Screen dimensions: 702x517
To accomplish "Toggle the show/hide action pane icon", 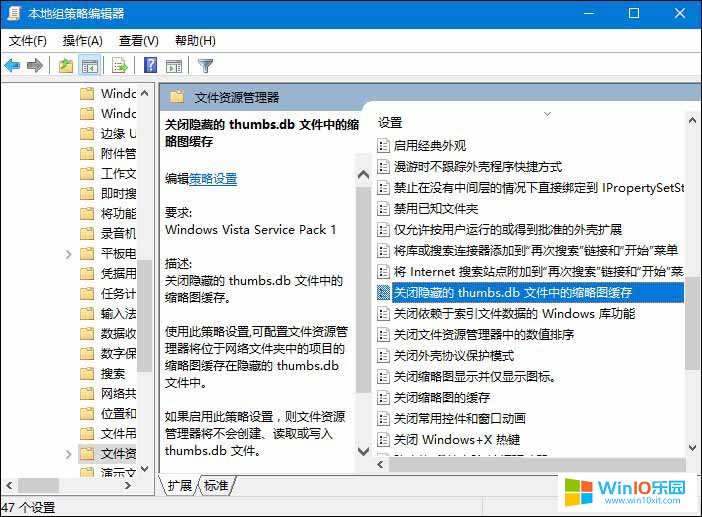I will [174, 66].
